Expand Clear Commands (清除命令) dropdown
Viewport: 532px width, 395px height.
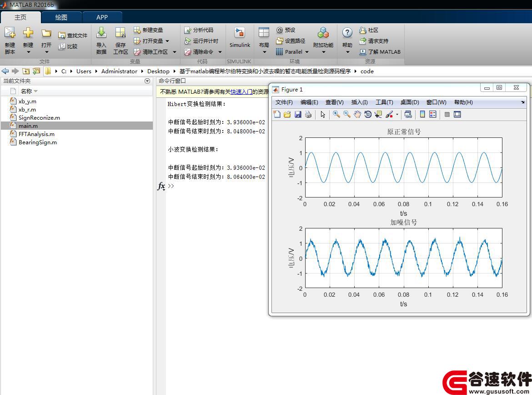[x=220, y=52]
